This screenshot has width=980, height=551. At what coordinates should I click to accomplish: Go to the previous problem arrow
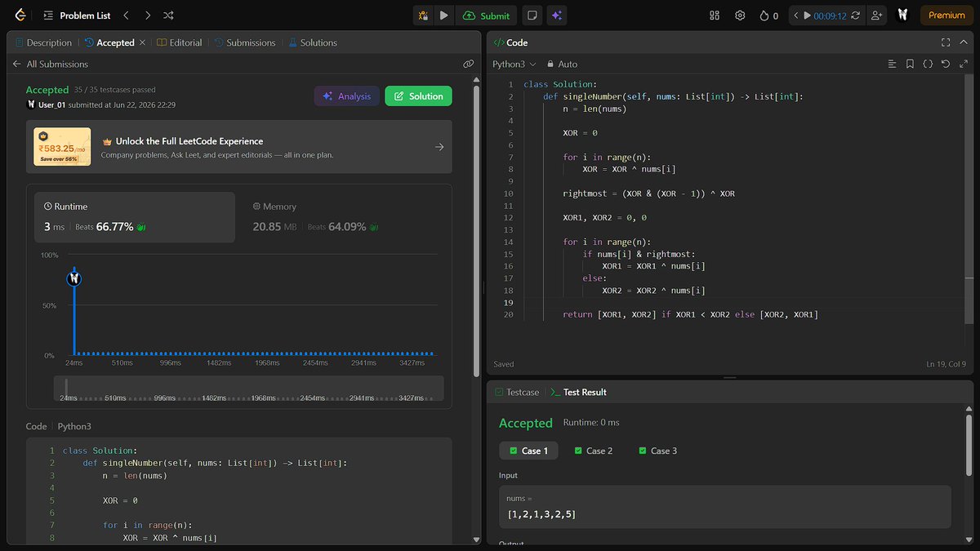(126, 15)
